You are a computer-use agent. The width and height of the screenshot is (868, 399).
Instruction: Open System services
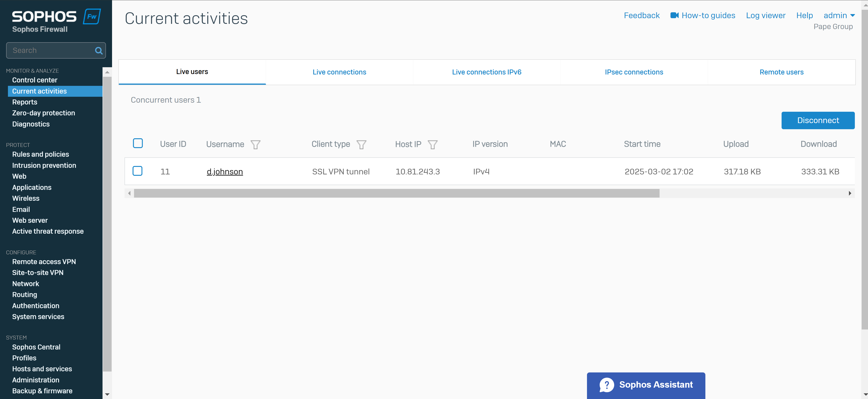(38, 317)
